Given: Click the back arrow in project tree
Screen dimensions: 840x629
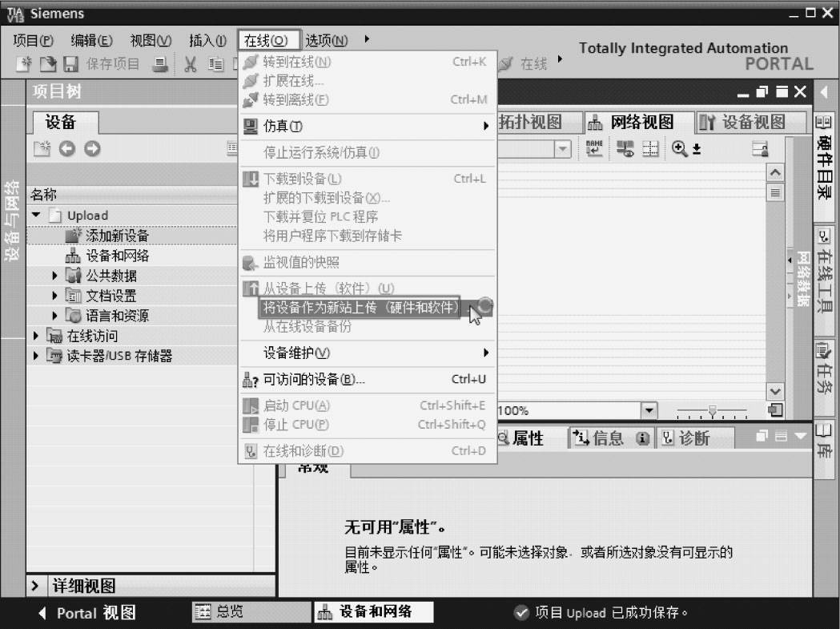Looking at the screenshot, I should (67, 148).
